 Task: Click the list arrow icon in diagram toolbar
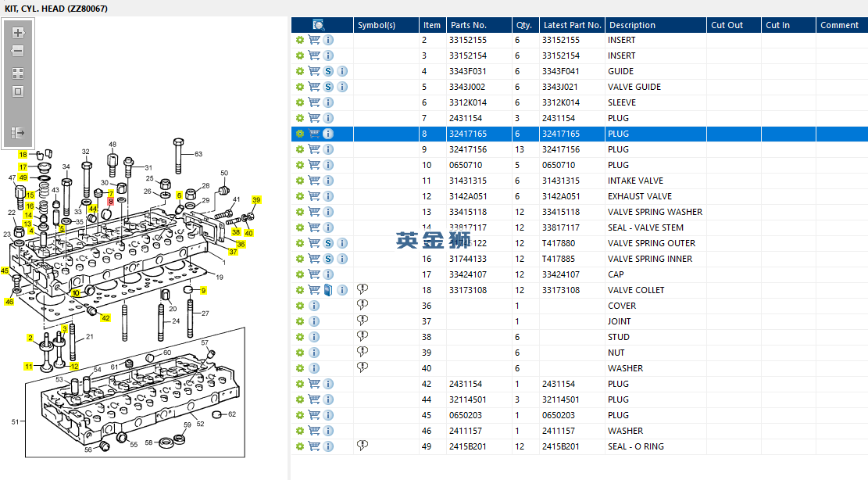[18, 133]
